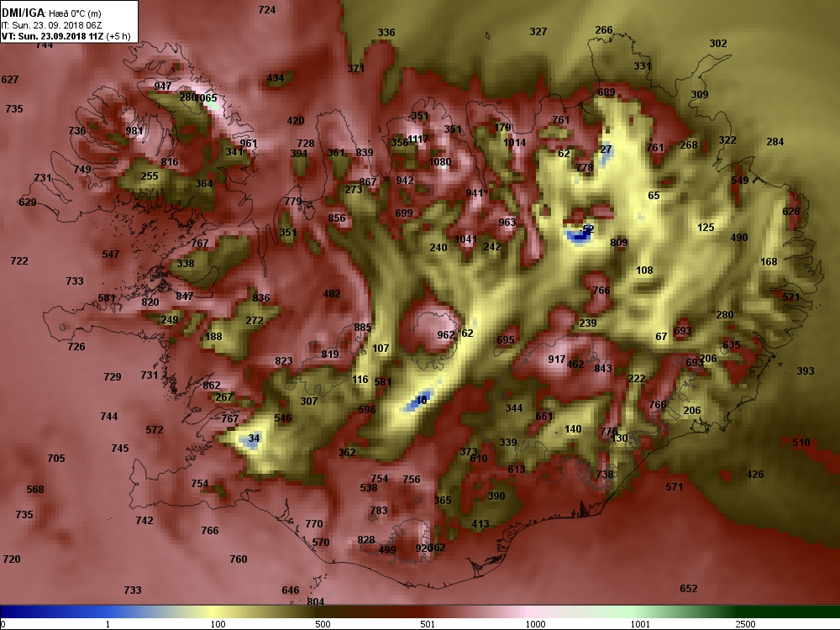Screen dimensions: 840x630
Task: Click the map value 760
Action: 239,559
